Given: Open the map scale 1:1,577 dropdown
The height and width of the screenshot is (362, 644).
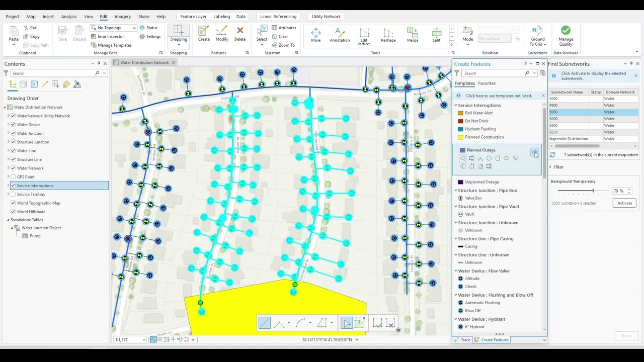Looking at the screenshot, I should point(143,340).
